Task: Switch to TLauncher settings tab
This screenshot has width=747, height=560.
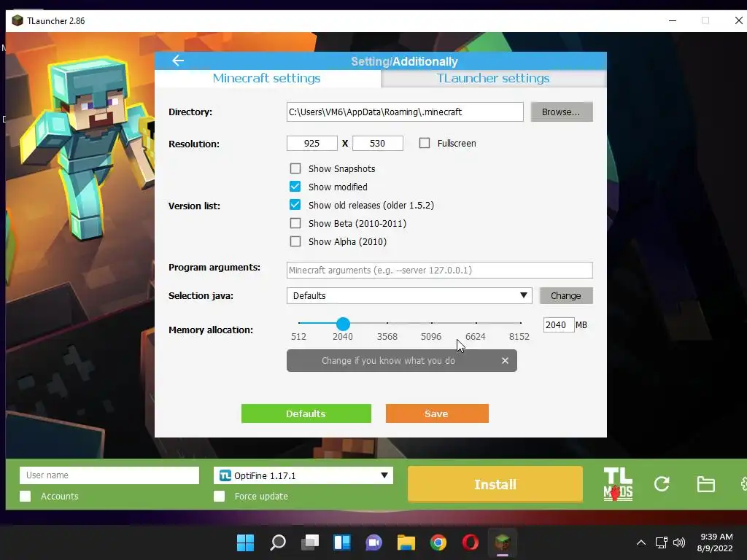Action: coord(493,78)
